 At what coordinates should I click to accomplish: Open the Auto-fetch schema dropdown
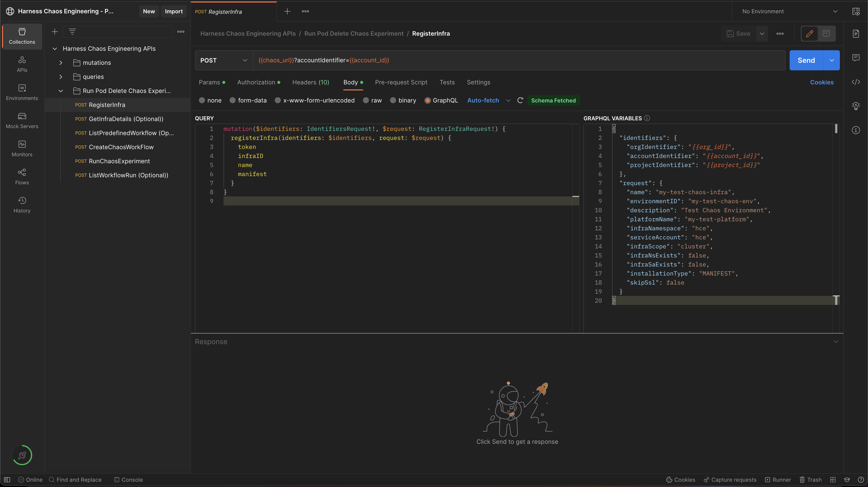click(508, 100)
